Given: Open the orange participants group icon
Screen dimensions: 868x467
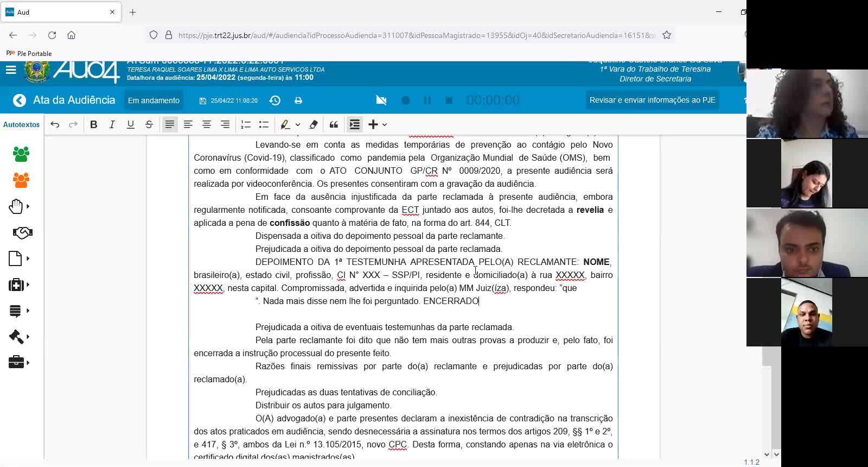Looking at the screenshot, I should pyautogui.click(x=21, y=180).
